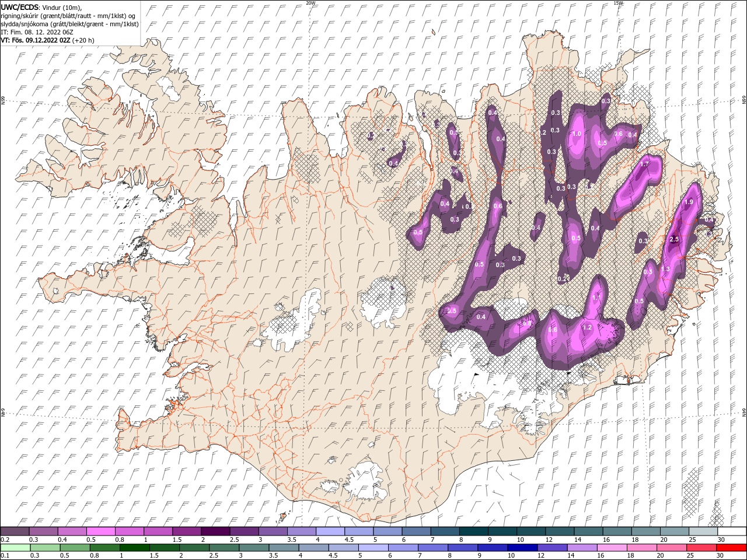Pick lower legend swatch between 4 and 4.5
Viewport: 747px width, 560px height.
[x=313, y=547]
